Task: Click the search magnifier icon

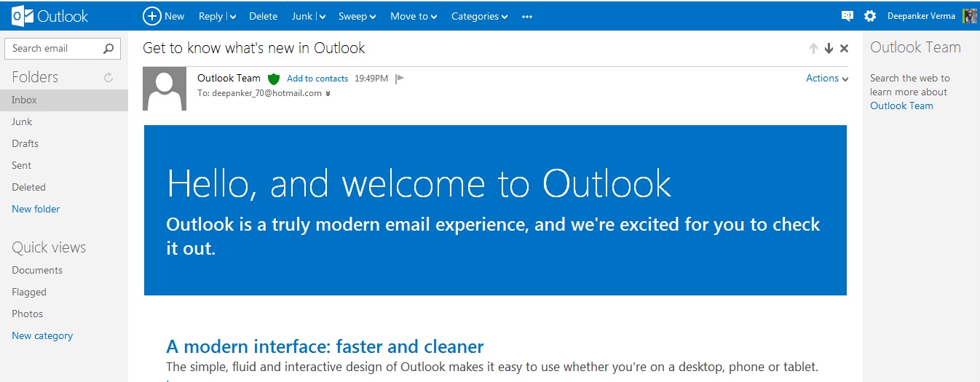Action: (108, 49)
